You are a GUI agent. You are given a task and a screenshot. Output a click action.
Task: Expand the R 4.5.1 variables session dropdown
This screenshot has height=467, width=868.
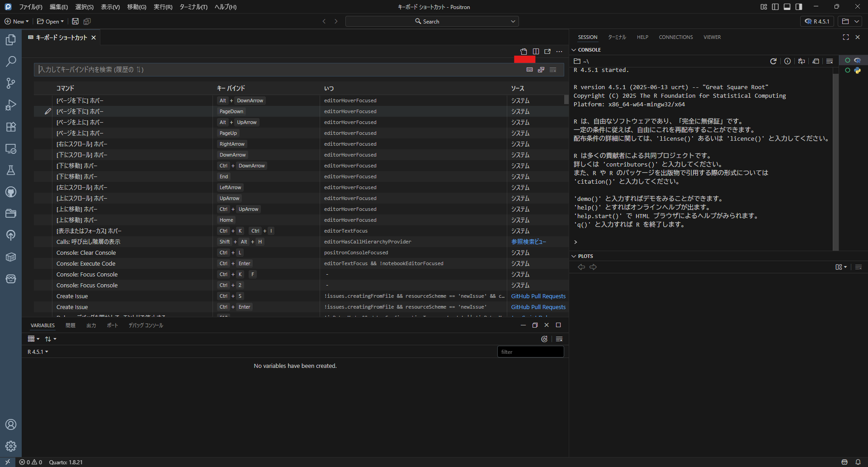pyautogui.click(x=38, y=352)
